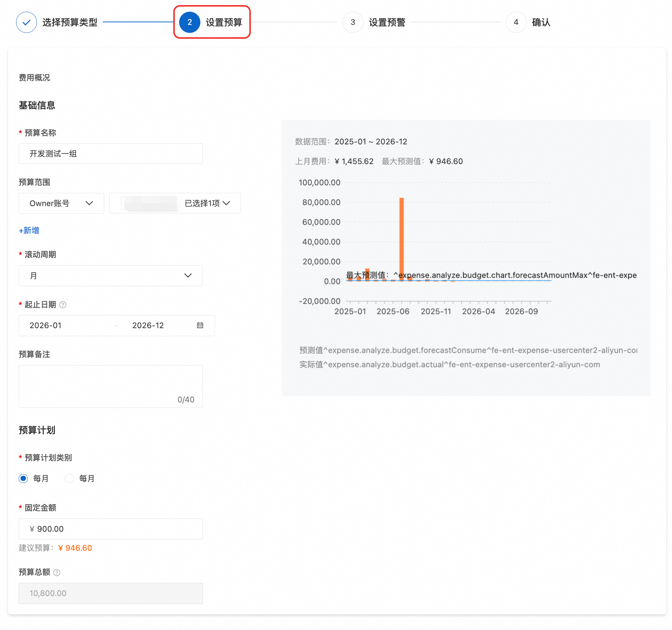Click the 100,000.00 y-axis label
The width and height of the screenshot is (672, 630).
320,182
